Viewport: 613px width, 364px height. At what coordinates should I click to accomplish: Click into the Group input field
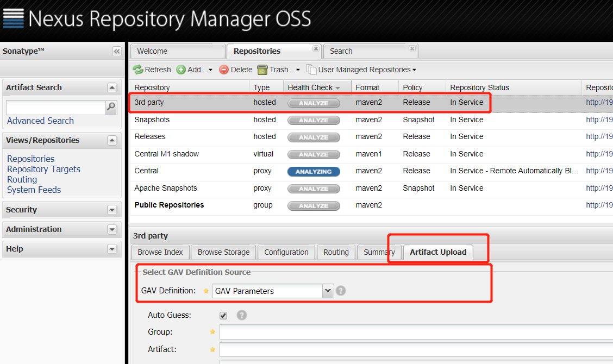[416, 332]
